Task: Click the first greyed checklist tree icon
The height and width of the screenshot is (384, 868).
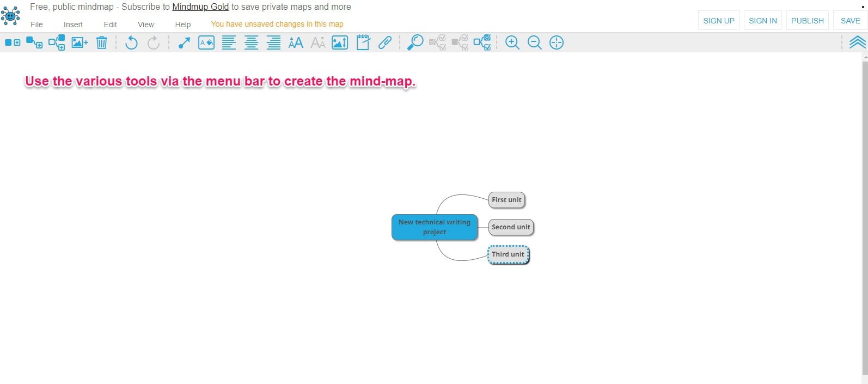Action: (x=437, y=42)
